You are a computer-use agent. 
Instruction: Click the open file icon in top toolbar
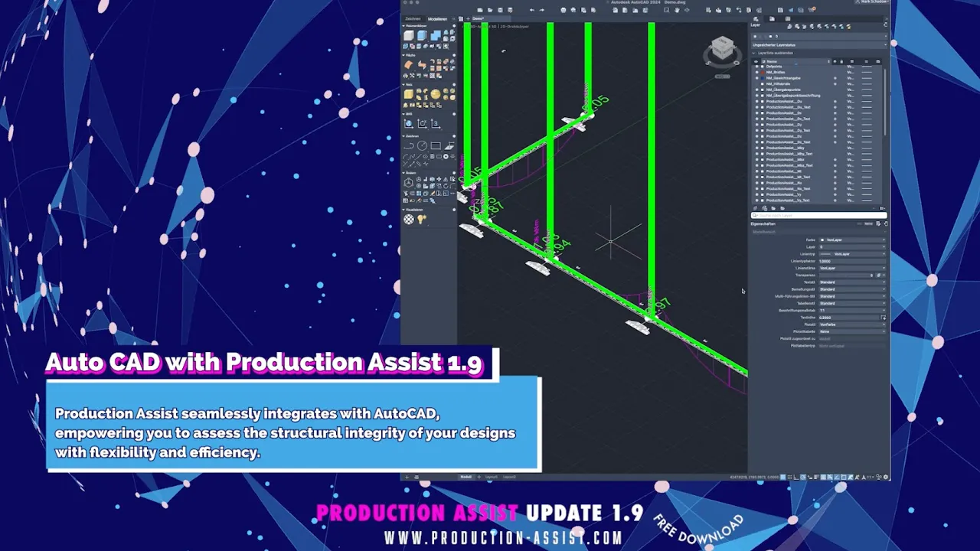490,10
